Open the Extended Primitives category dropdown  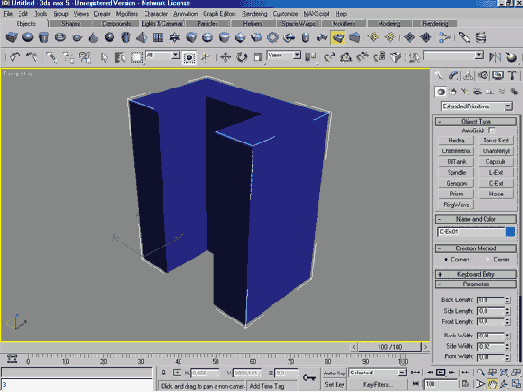[477, 106]
